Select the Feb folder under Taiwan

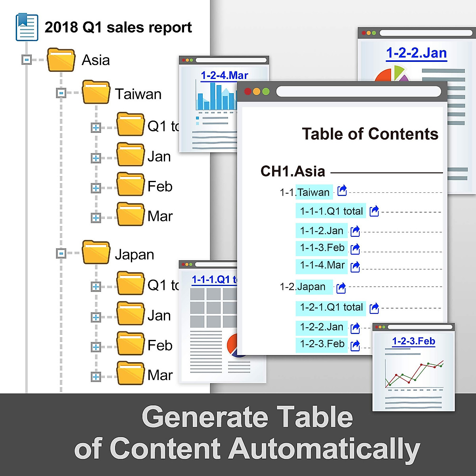pos(130,185)
